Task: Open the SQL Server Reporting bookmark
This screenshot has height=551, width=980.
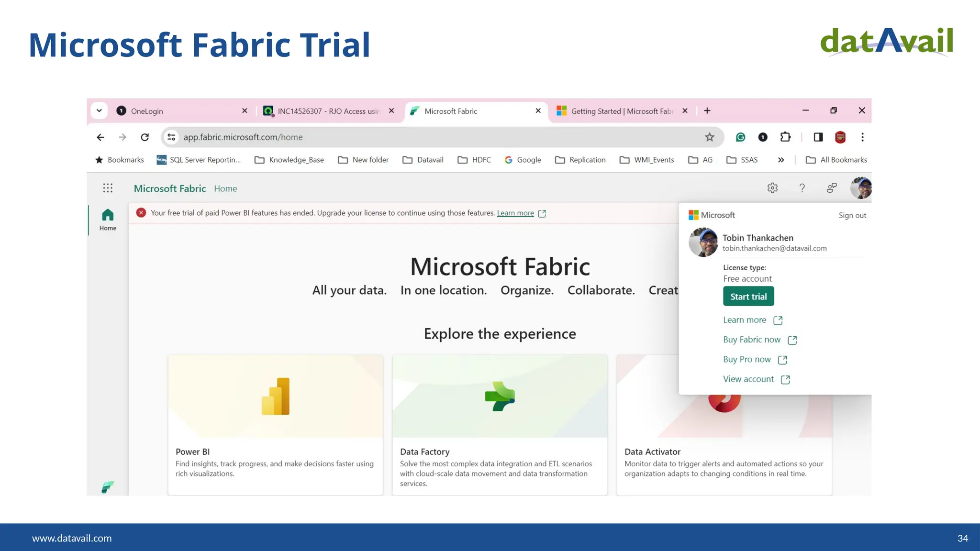Action: 199,160
